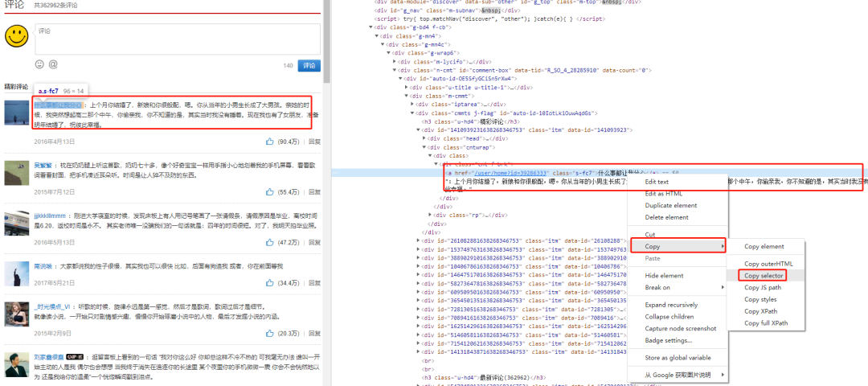Collapse the div class g-wrap6 node
This screenshot has width=868, height=386.
click(389, 52)
